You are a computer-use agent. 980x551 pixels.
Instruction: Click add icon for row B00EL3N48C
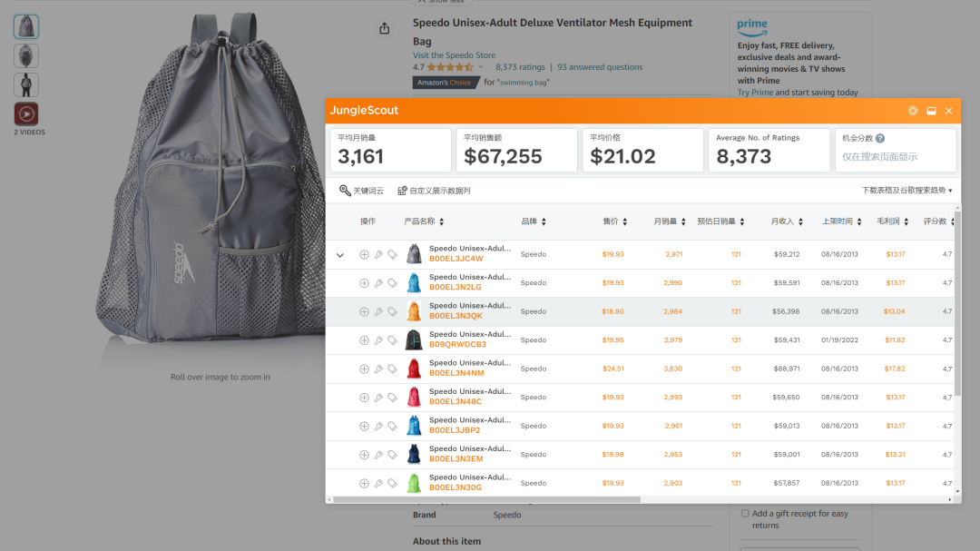(364, 398)
